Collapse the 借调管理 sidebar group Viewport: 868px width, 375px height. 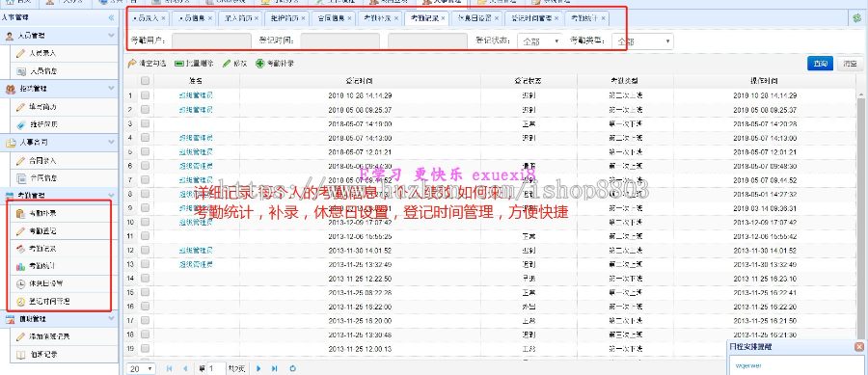click(111, 318)
